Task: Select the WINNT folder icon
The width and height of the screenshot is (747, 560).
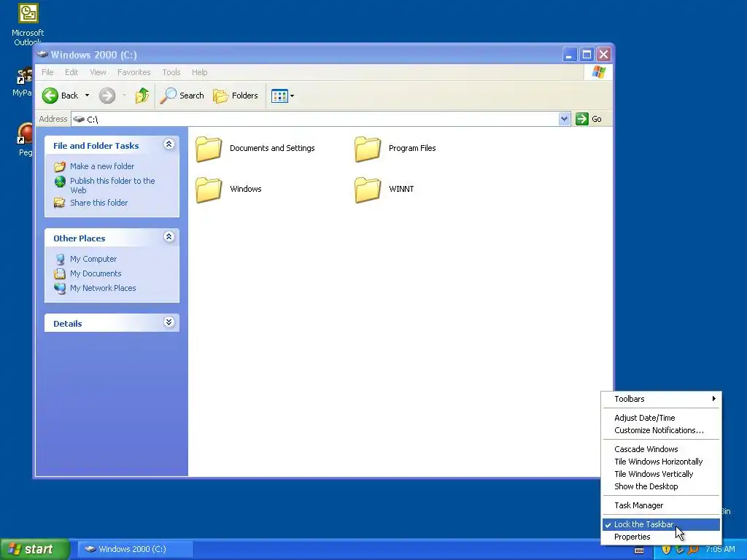Action: pos(368,190)
